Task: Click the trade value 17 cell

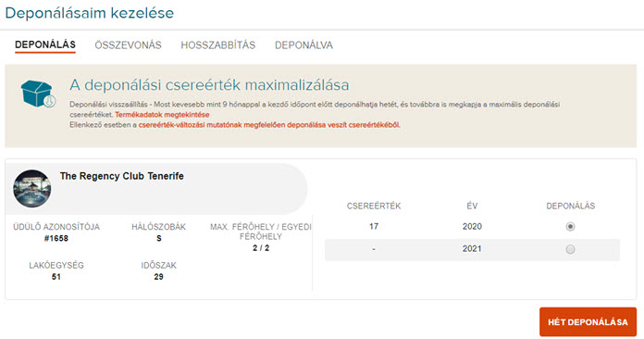Action: (x=374, y=226)
